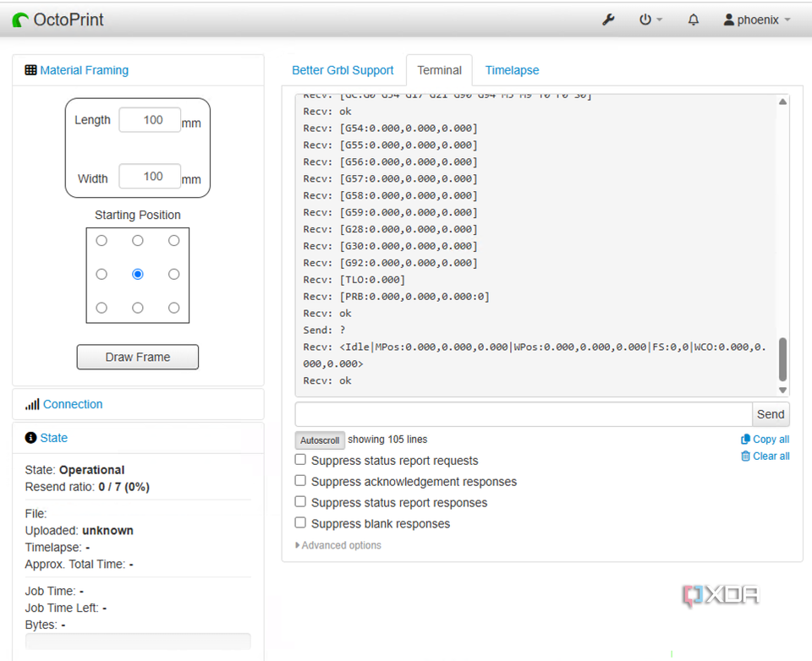This screenshot has width=812, height=661.
Task: Switch to Better Grbl Support tab
Action: [x=343, y=70]
